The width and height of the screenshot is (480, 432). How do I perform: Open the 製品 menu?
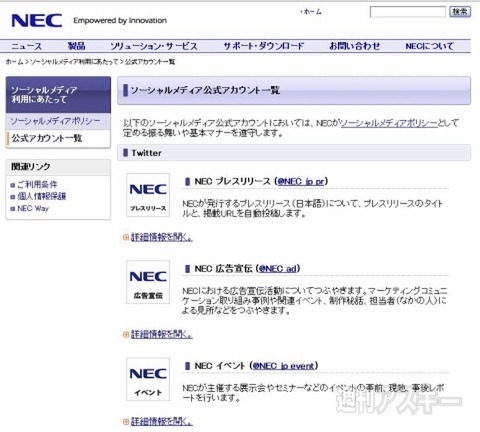pyautogui.click(x=76, y=46)
